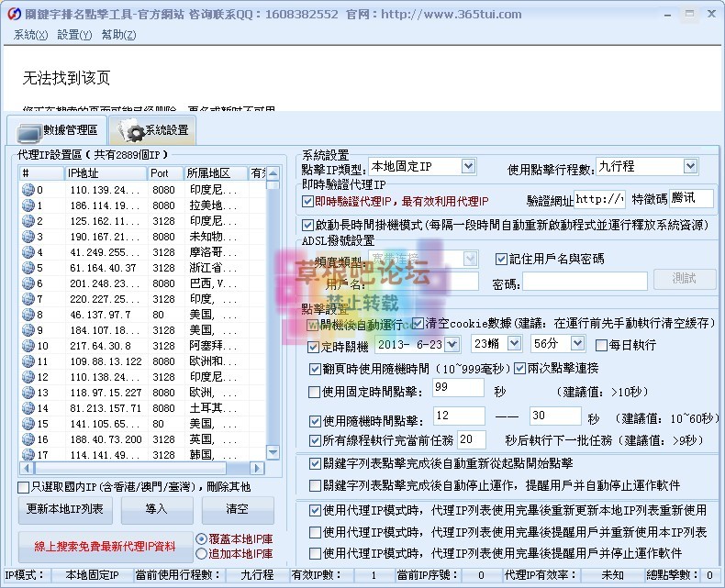The width and height of the screenshot is (725, 588).
Task: Click globe icon of proxy row 9
Action: coord(28,330)
